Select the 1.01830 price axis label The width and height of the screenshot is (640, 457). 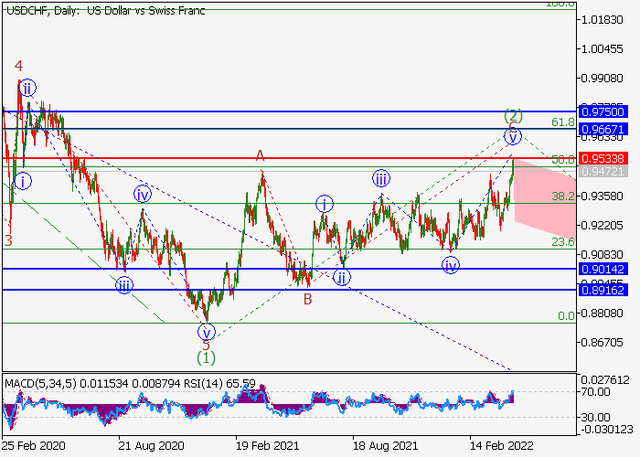(603, 20)
